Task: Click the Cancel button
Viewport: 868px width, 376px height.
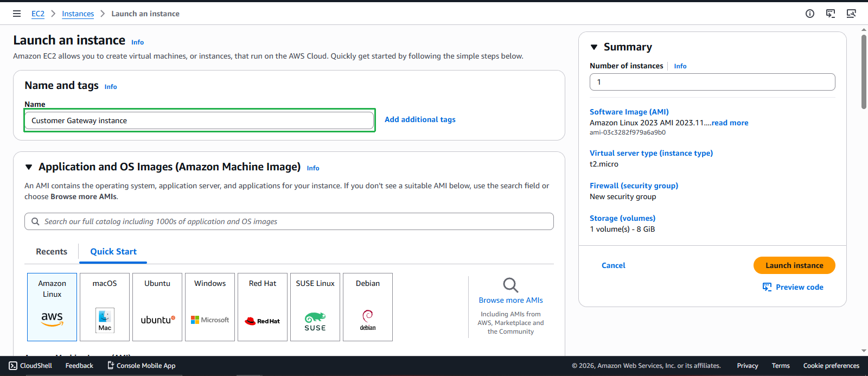Action: pos(614,265)
